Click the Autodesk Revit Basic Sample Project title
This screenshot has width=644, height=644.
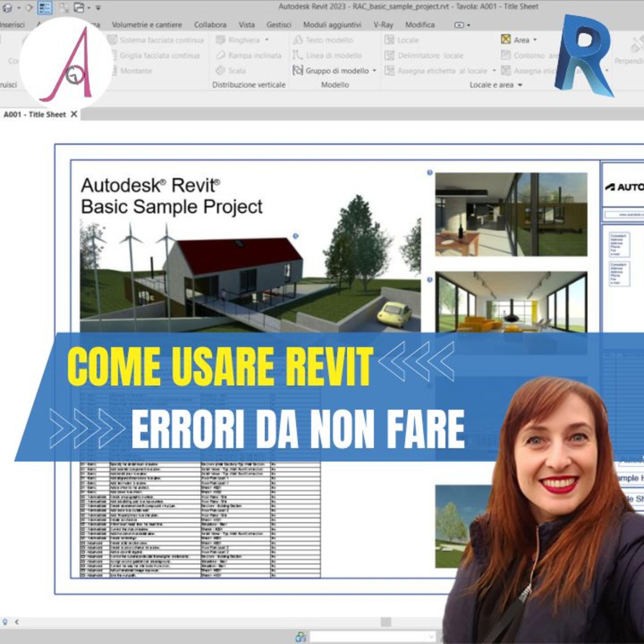pyautogui.click(x=172, y=196)
